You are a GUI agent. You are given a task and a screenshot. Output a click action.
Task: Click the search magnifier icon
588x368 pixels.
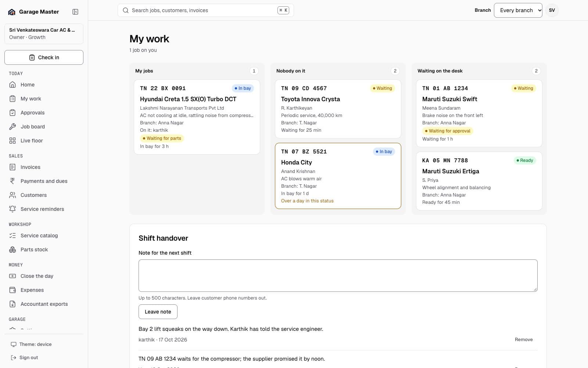coord(126,10)
